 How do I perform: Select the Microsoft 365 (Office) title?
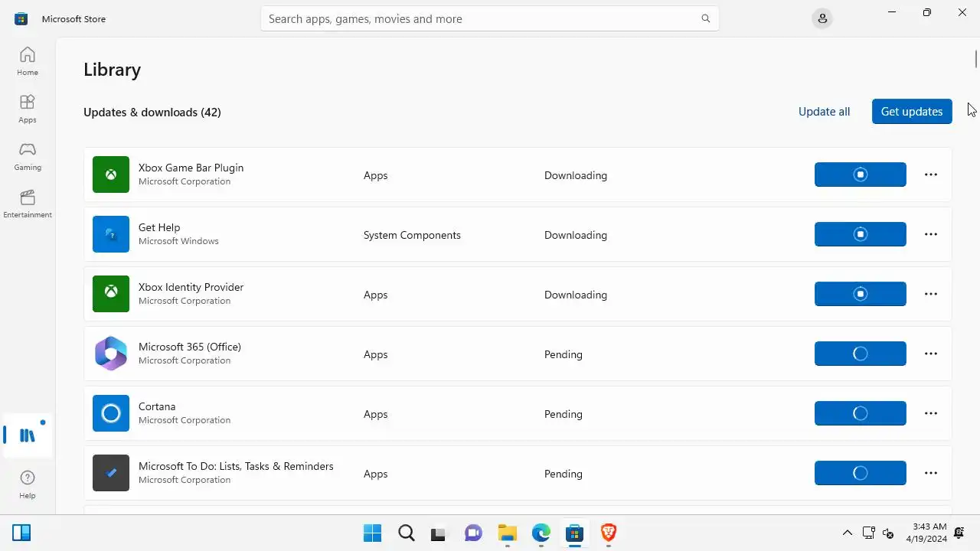(190, 347)
